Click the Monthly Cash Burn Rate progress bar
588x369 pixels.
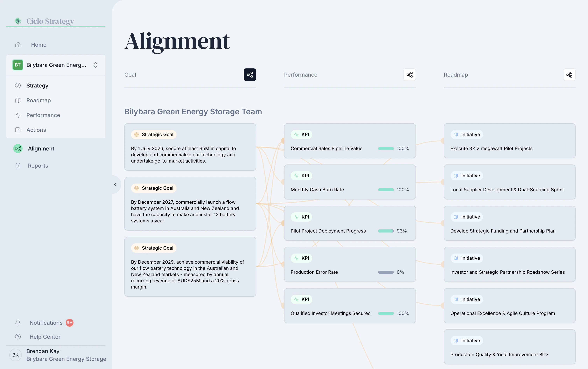pos(386,190)
